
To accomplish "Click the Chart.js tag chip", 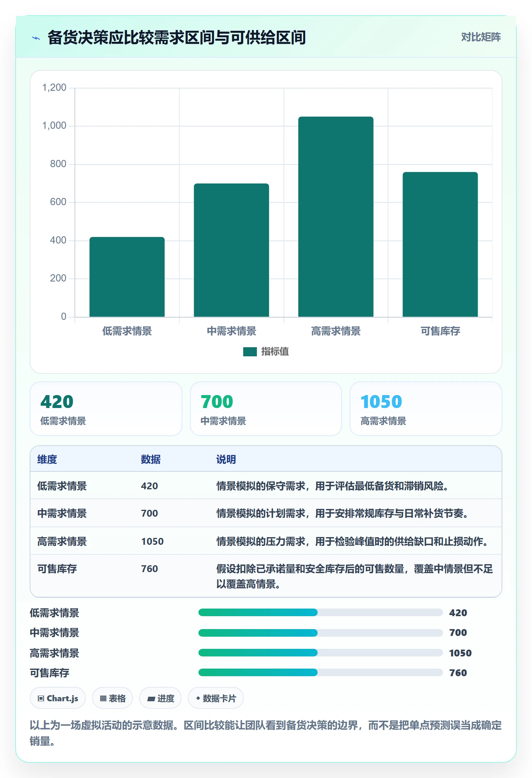I will coord(58,698).
